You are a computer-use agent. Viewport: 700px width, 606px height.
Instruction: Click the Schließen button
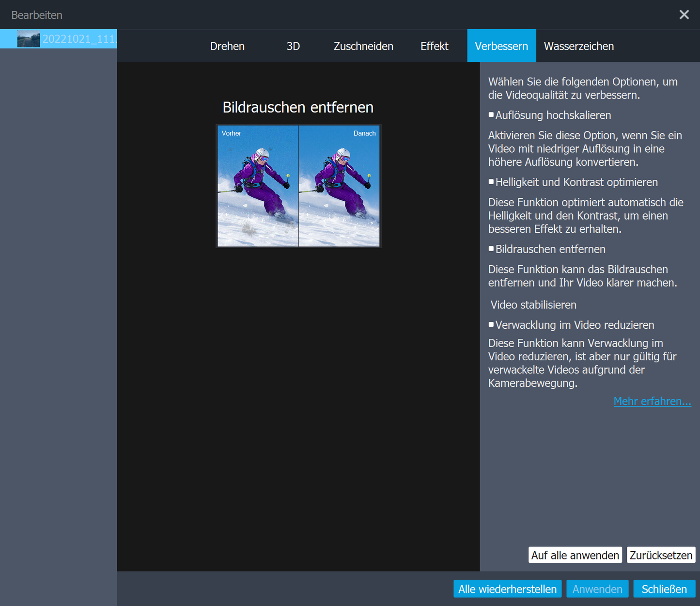pyautogui.click(x=664, y=589)
